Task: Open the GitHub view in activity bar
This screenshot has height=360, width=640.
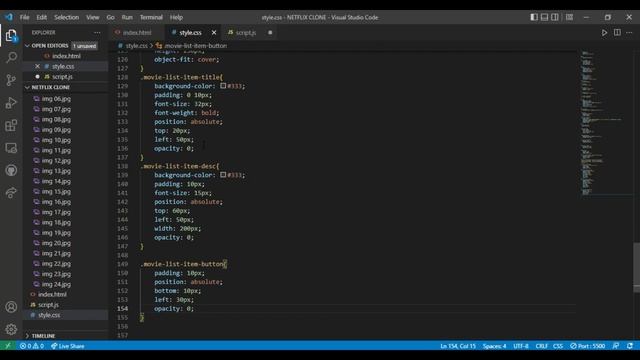Action: click(x=11, y=170)
